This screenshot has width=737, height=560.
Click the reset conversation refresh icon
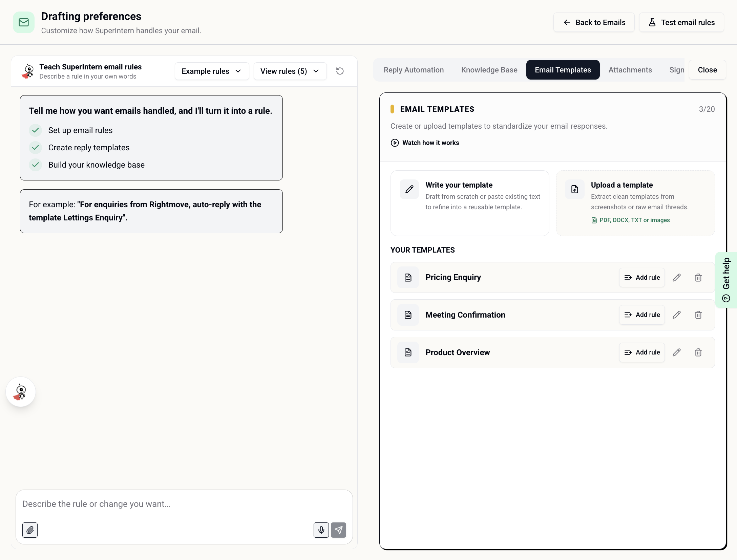click(x=340, y=71)
